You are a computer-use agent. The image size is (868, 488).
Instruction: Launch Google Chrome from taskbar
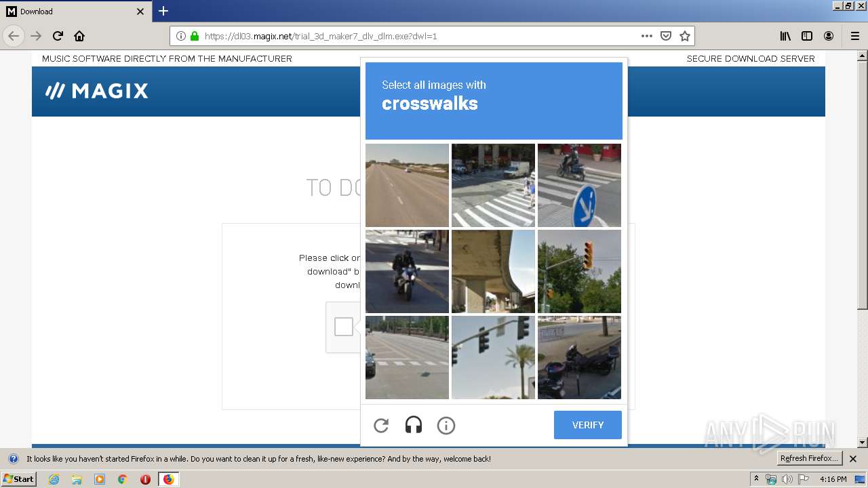pos(123,479)
